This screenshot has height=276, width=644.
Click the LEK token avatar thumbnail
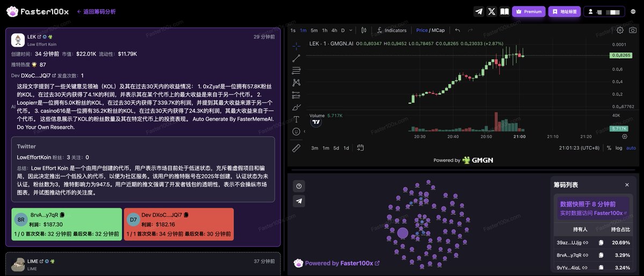click(x=18, y=40)
